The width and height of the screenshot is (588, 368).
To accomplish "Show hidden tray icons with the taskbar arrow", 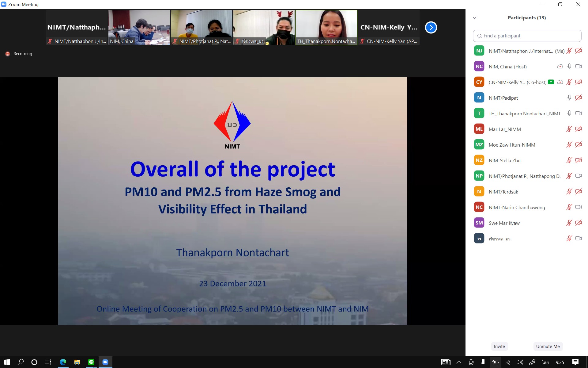I will pyautogui.click(x=459, y=362).
